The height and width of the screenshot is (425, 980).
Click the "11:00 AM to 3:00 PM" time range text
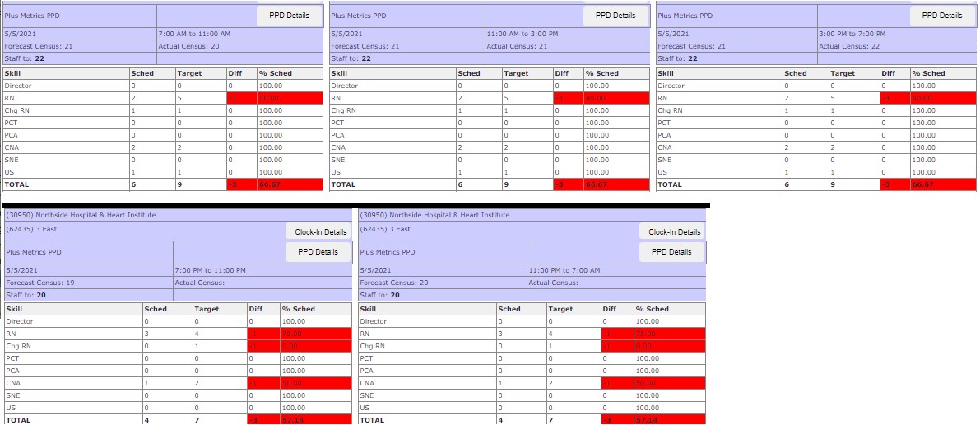(523, 34)
